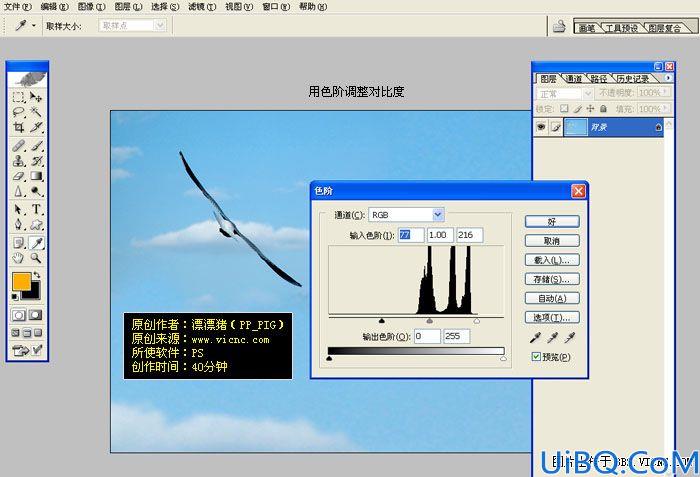700x477 pixels.
Task: Select the Path Selection tool
Action: click(18, 209)
